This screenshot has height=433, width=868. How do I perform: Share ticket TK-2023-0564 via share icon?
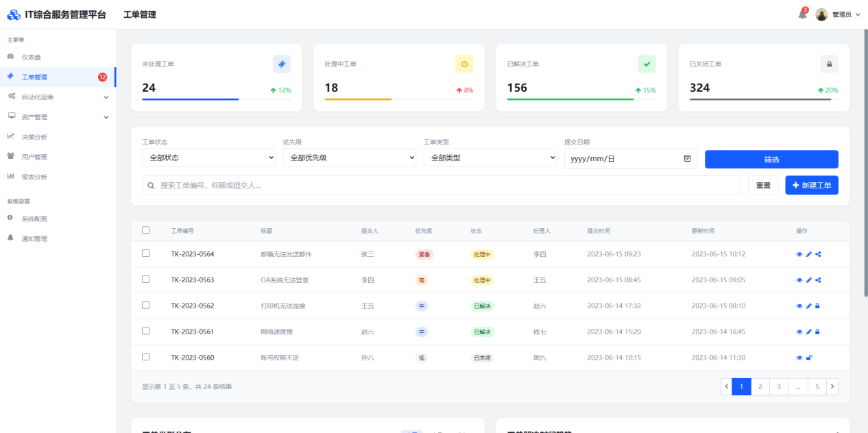[818, 254]
